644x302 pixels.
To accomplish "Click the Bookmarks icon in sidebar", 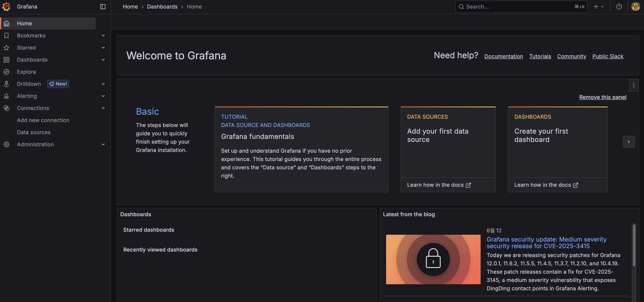I will point(6,36).
